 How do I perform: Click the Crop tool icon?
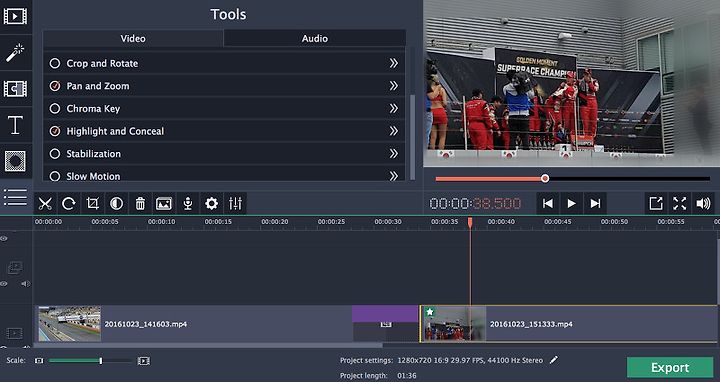93,203
